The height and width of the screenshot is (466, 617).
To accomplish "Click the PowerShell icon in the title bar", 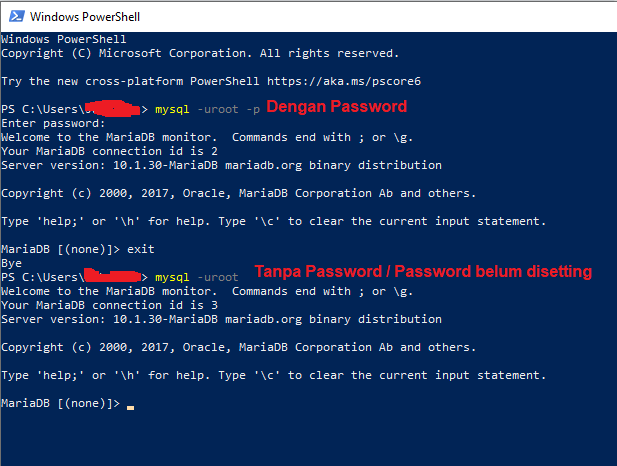I will click(16, 17).
